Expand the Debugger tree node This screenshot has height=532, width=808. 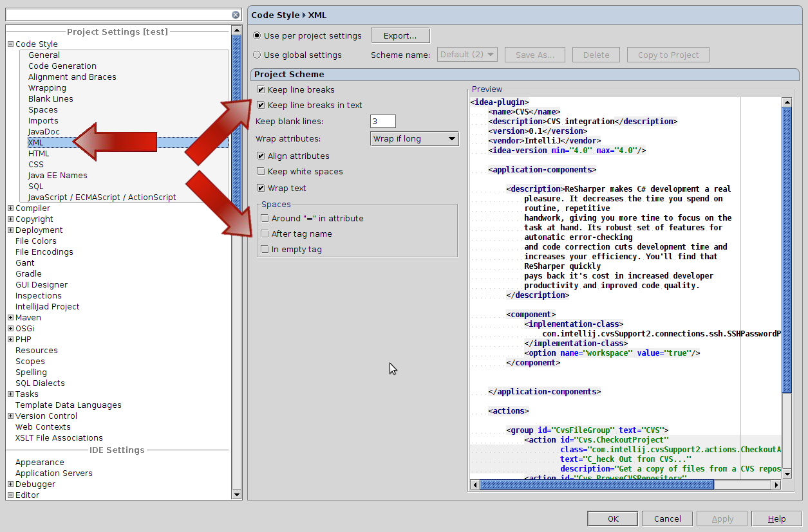[10, 484]
